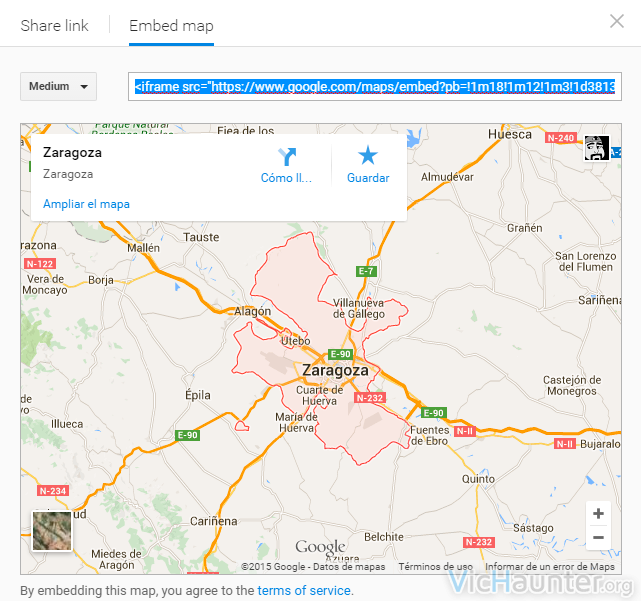Switch to the Share link tab
Screen dimensions: 641x601
[x=54, y=25]
